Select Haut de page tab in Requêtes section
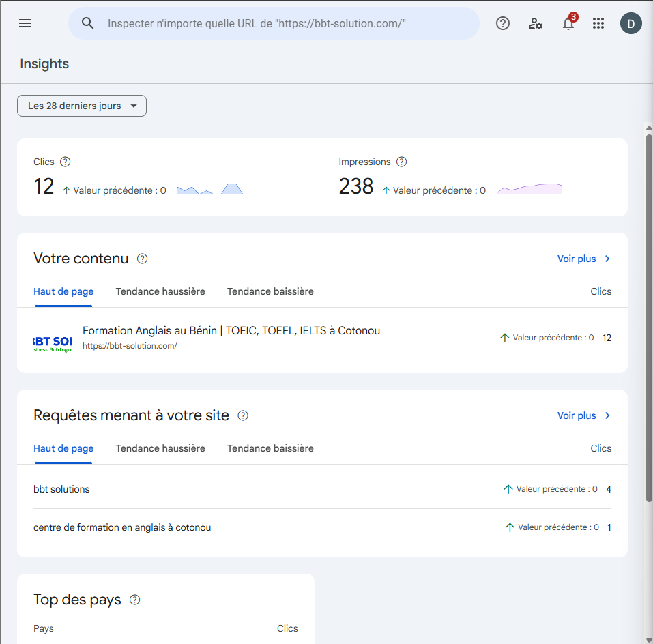653x644 pixels. 63,449
